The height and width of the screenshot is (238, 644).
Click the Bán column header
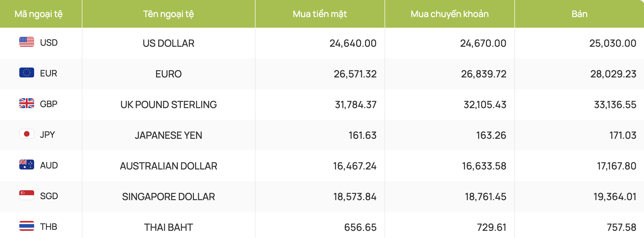pyautogui.click(x=579, y=14)
